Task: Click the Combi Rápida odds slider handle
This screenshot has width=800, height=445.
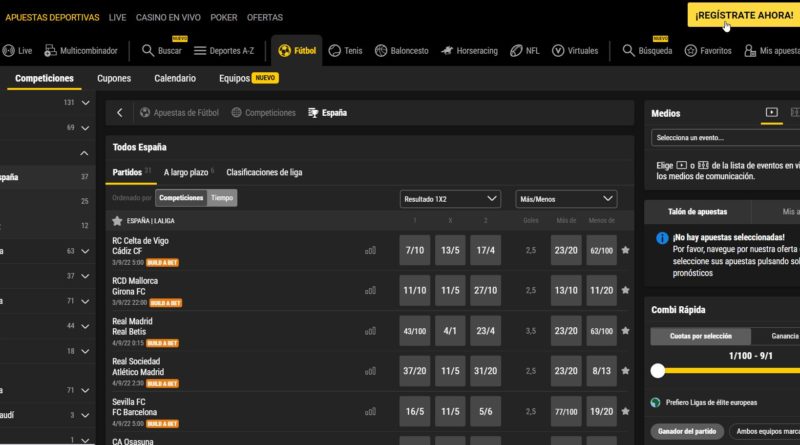Action: coord(658,370)
